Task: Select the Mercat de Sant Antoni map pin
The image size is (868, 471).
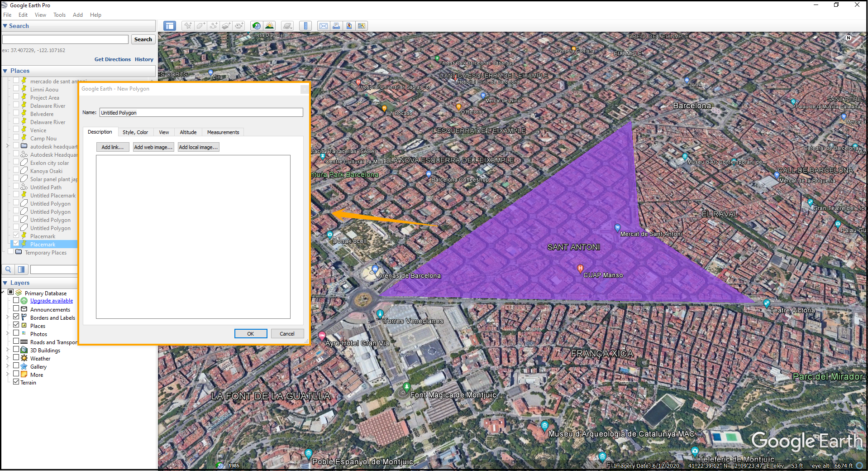Action: (617, 227)
